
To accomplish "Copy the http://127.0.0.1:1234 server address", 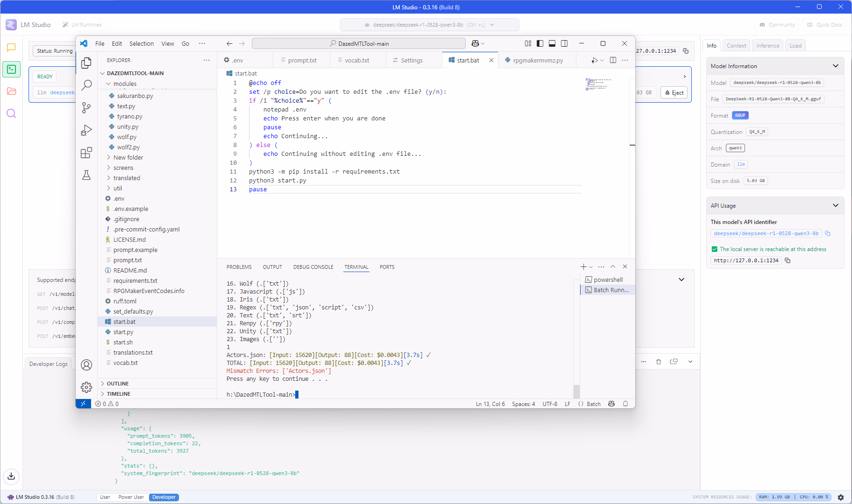I will tap(788, 260).
